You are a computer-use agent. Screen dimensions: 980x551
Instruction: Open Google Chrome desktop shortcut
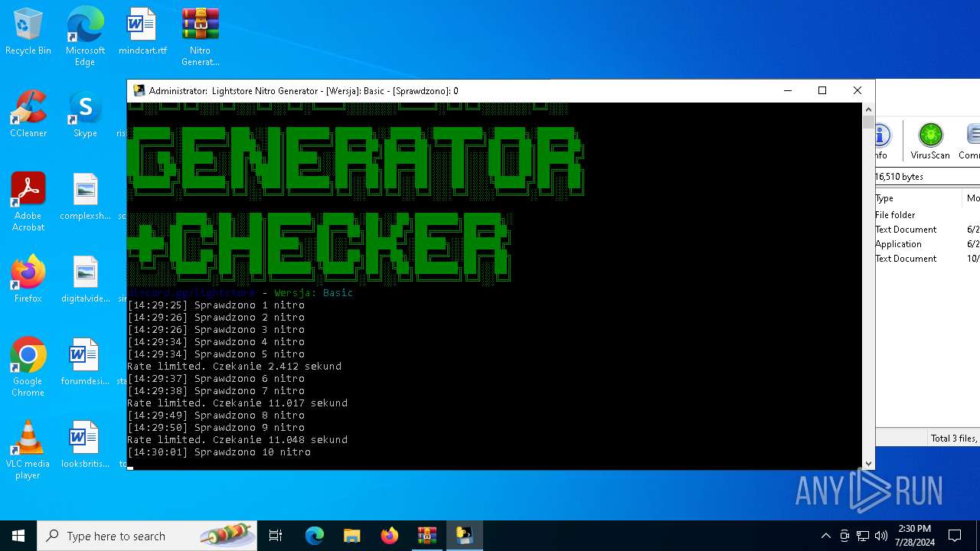28,367
